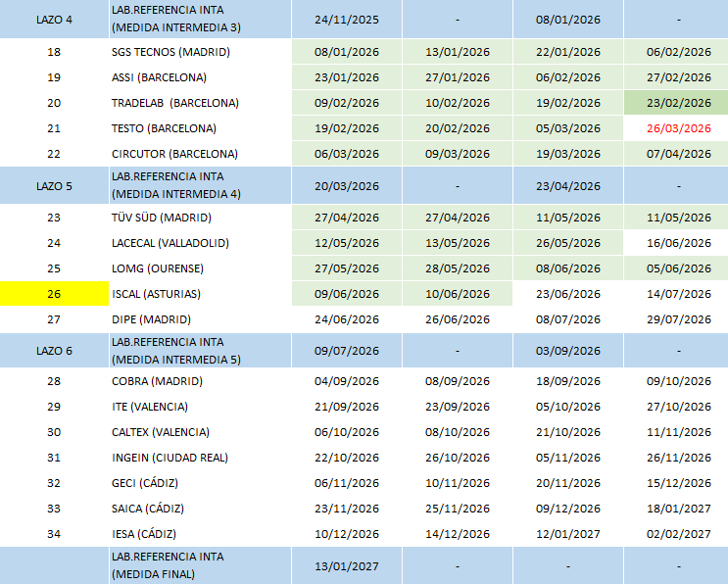Select LOMG (OURENSE) cell

pyautogui.click(x=200, y=268)
